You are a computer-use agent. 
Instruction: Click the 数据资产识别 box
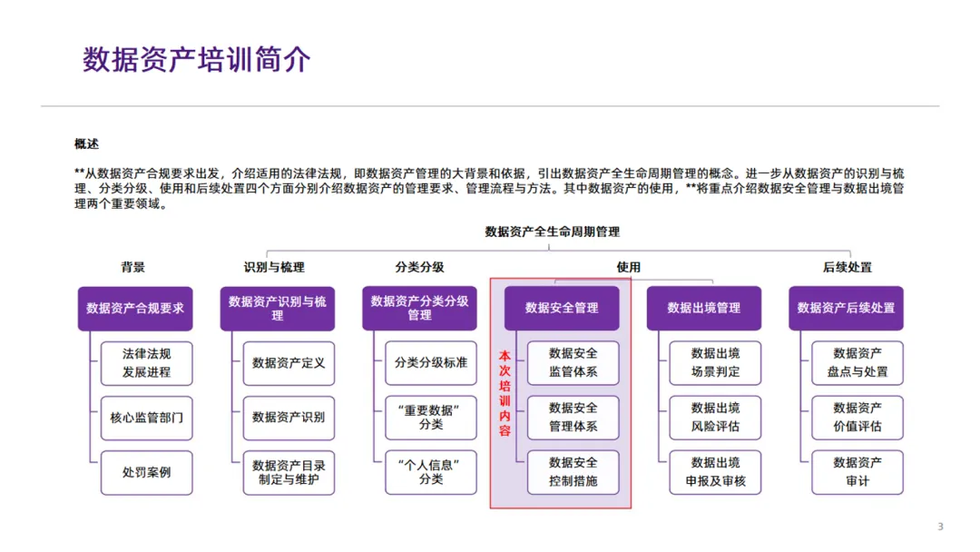[x=289, y=418]
